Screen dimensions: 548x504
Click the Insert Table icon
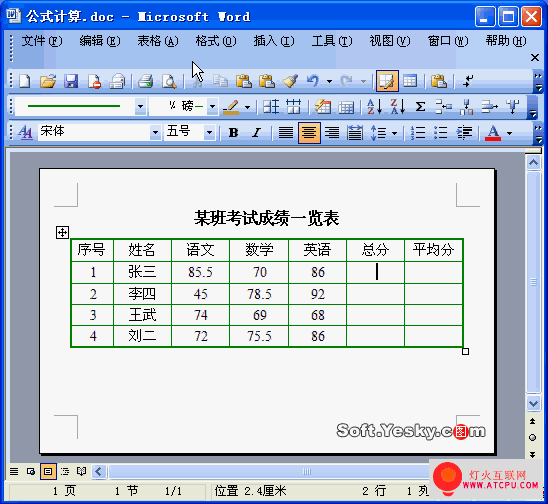[x=410, y=81]
